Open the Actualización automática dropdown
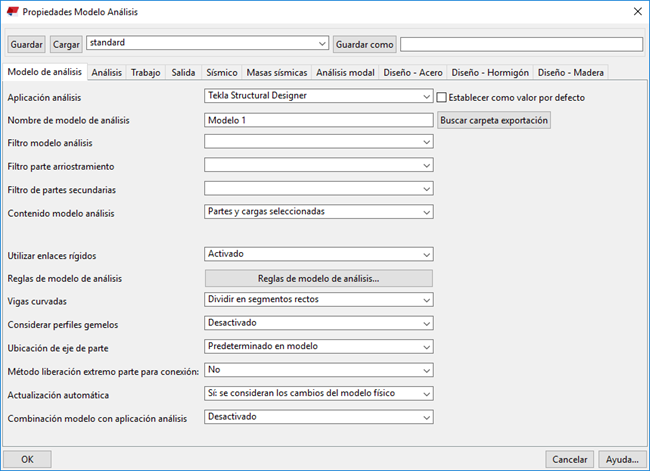This screenshot has width=650, height=471. coord(318,393)
